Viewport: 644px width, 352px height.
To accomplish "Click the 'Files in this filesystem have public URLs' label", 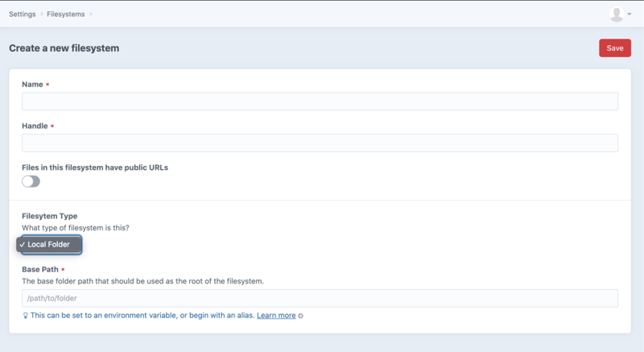I will click(x=95, y=168).
